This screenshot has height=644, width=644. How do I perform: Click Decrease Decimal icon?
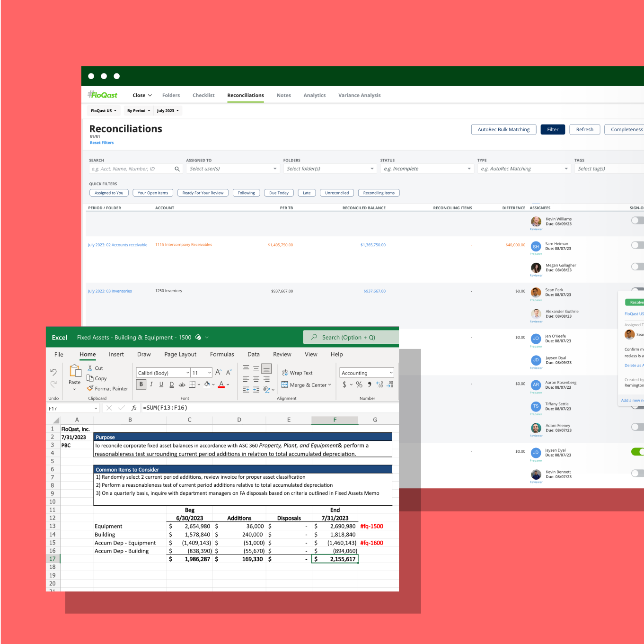(x=390, y=385)
